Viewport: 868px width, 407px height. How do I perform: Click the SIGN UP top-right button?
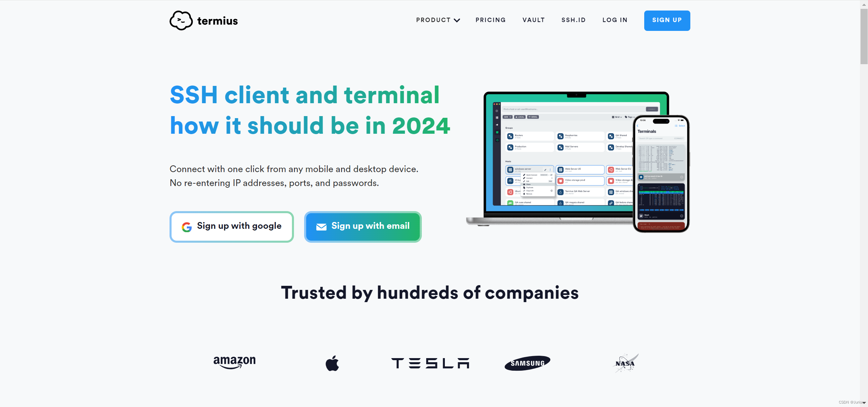click(x=667, y=20)
